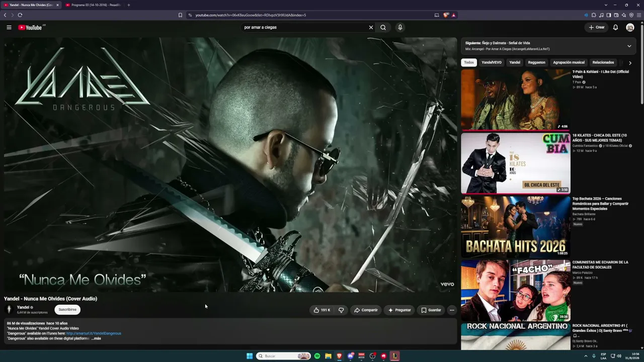Open the account avatar menu
The height and width of the screenshot is (362, 644).
coord(630,27)
